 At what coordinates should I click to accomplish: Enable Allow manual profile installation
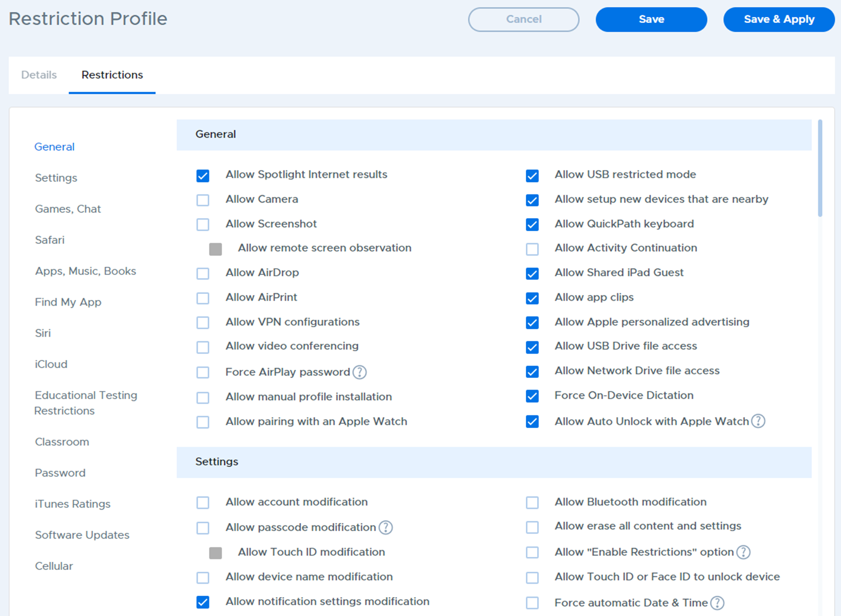[x=203, y=397]
